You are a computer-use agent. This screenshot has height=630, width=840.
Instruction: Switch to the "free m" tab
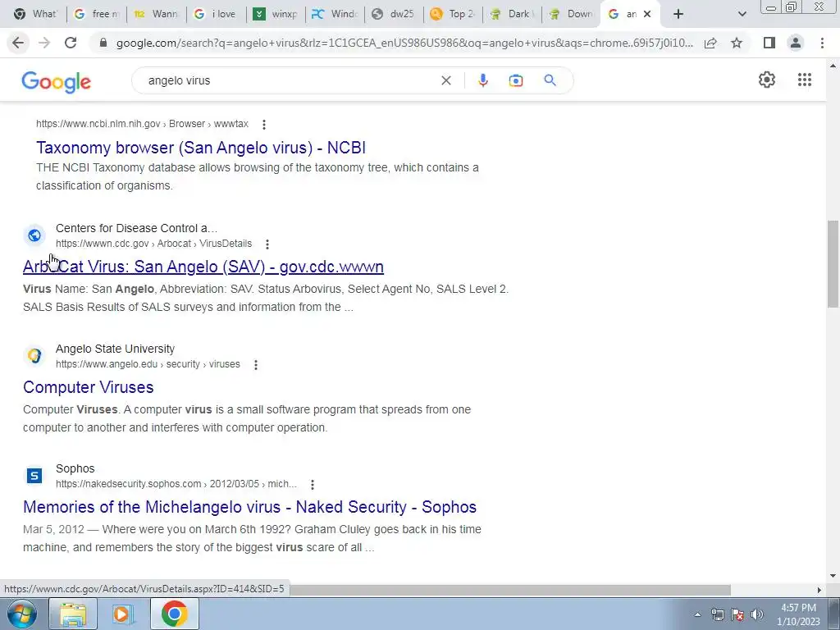pos(97,14)
